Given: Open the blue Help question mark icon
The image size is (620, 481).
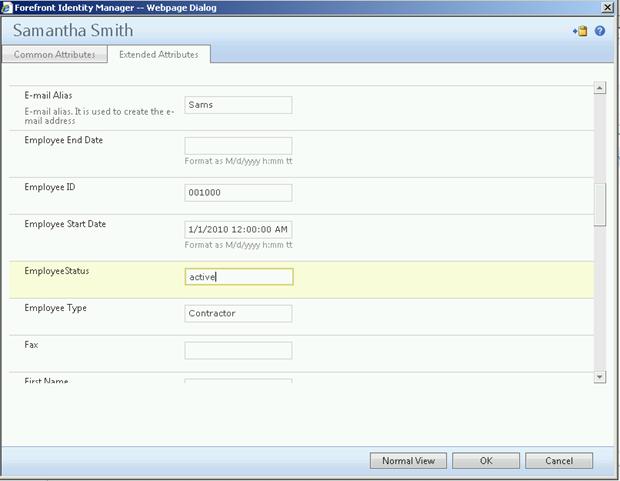Looking at the screenshot, I should click(599, 31).
